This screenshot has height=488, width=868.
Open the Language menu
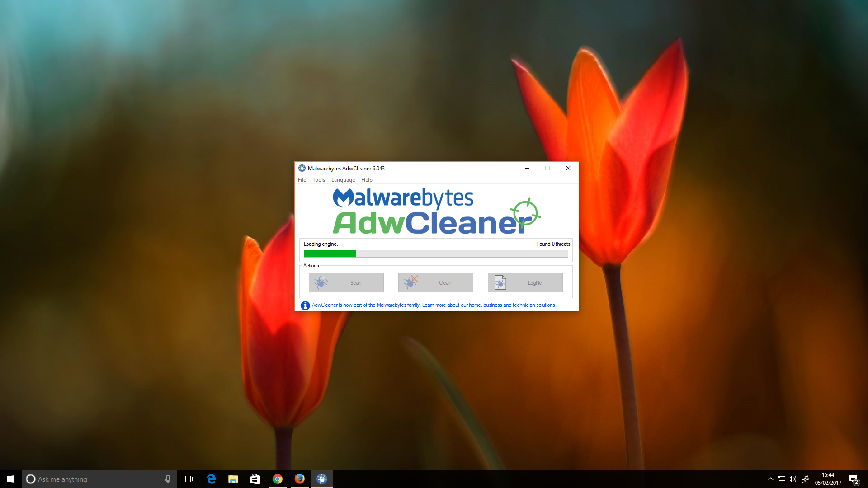coord(343,180)
